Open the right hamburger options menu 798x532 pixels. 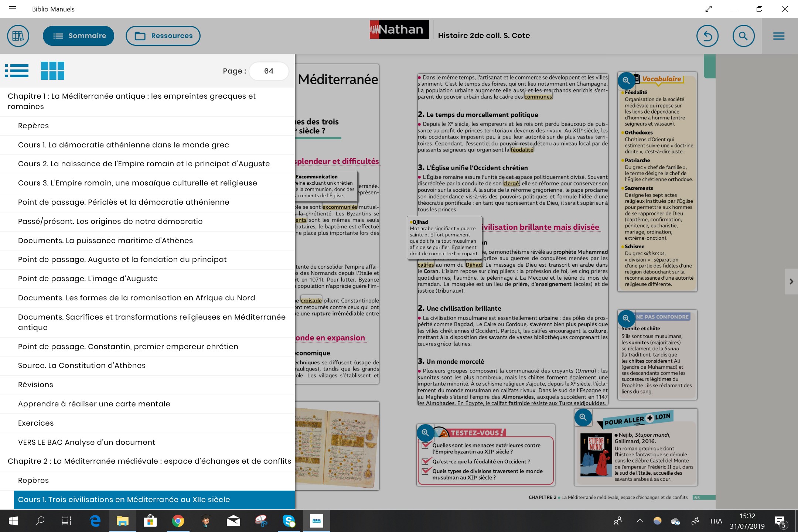click(x=779, y=36)
